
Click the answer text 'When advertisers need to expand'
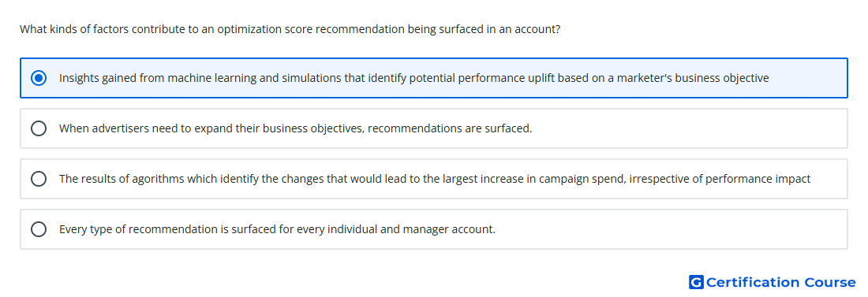[x=296, y=128]
